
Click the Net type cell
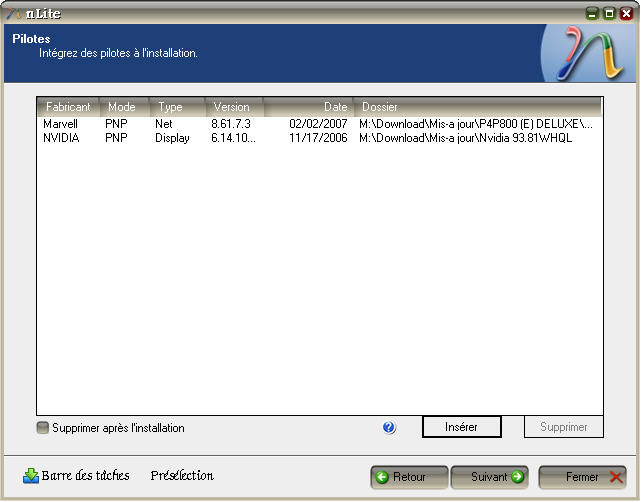click(x=164, y=124)
